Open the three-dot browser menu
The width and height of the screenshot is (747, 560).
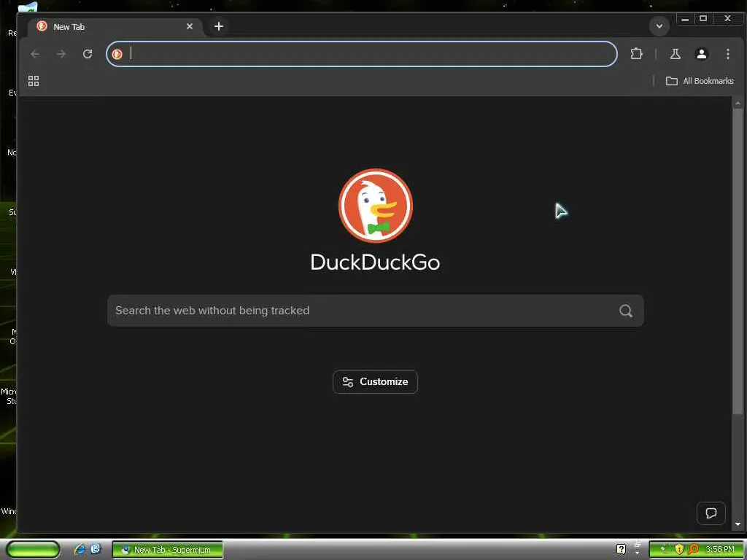point(727,54)
